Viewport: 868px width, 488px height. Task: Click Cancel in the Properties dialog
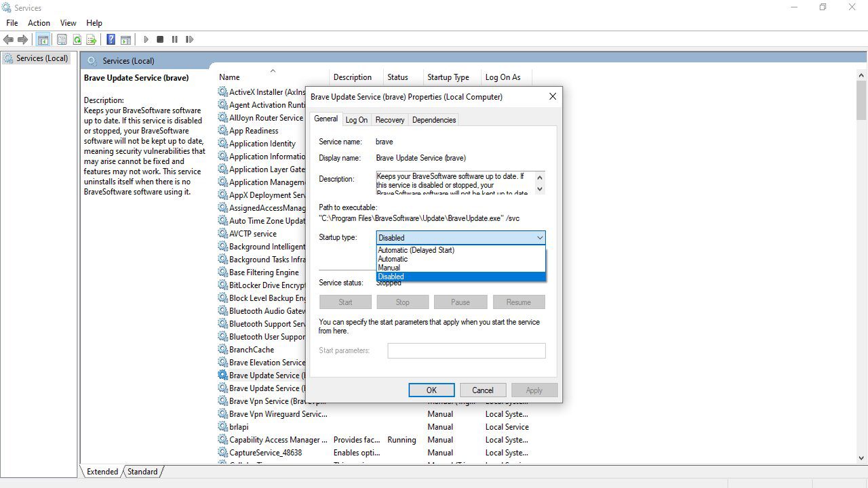point(483,390)
